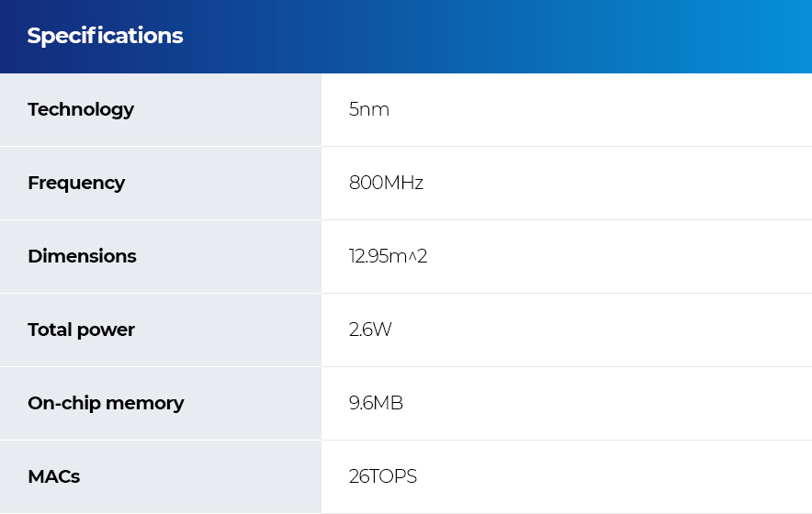The width and height of the screenshot is (812, 514).
Task: Select the Frequency row label
Action: coord(76,184)
